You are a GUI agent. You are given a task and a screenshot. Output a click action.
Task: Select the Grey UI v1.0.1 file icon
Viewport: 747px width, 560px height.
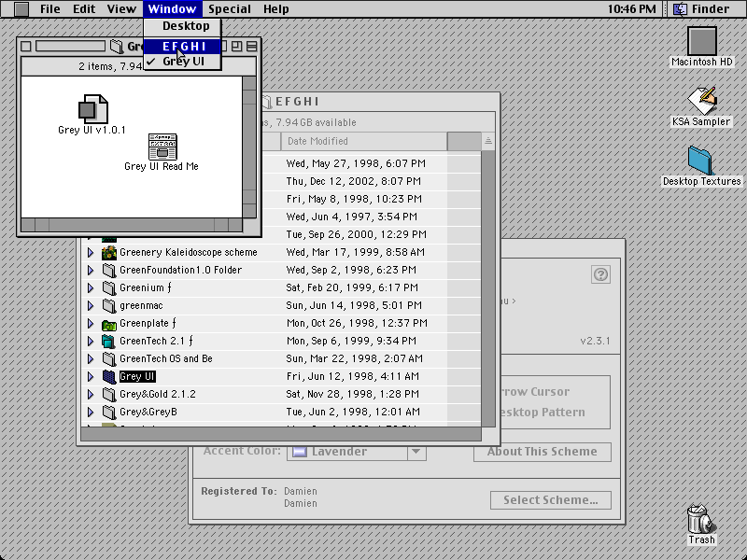[92, 109]
